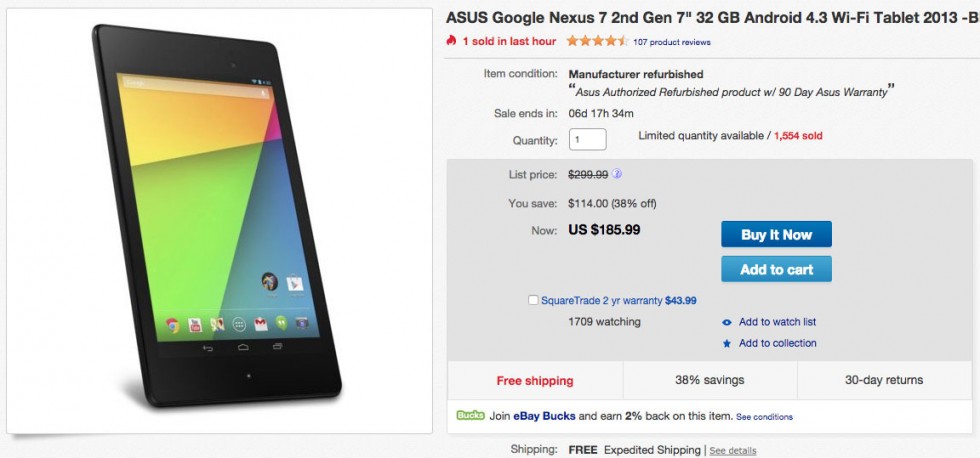Open the 1,554 sold link
Viewport: 980px width, 458px height.
tap(796, 136)
